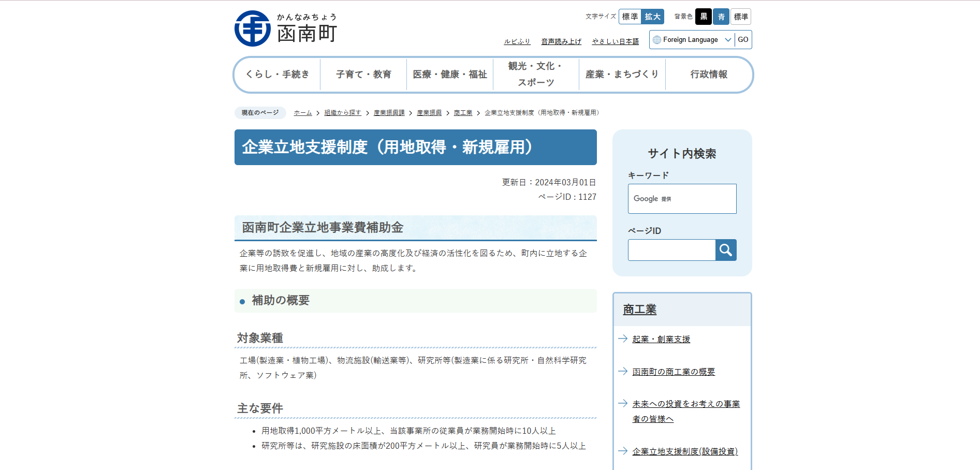Open くらし・手続き menu
Viewport: 980px width, 470px height.
coord(277,75)
